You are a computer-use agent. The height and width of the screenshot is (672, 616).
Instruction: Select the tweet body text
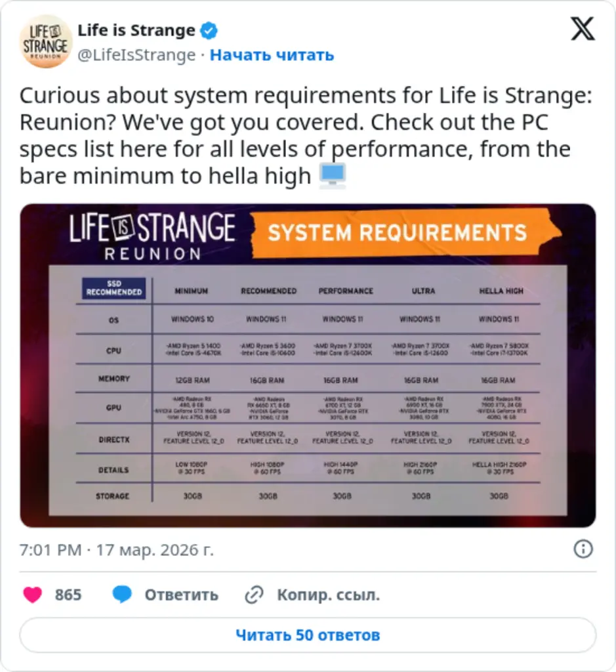tap(295, 135)
